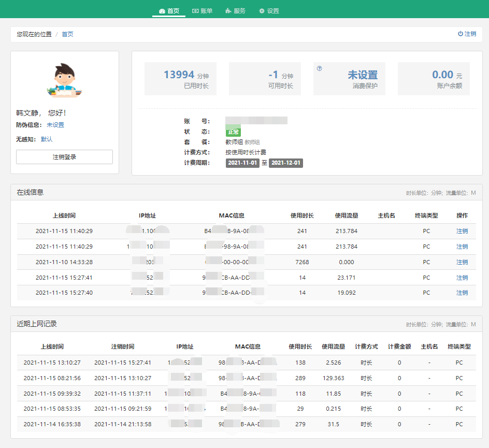This screenshot has height=448, width=489.
Task: Open the 首页 home tab
Action: (x=169, y=11)
